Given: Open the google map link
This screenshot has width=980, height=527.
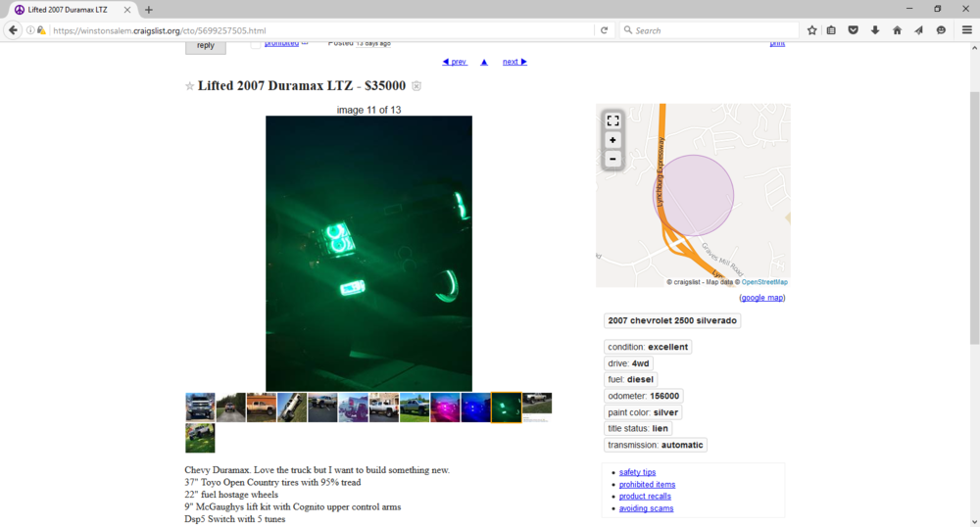Looking at the screenshot, I should (761, 298).
